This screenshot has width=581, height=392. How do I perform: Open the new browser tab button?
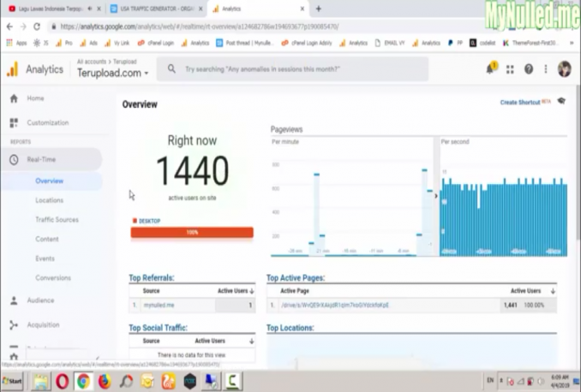[319, 9]
